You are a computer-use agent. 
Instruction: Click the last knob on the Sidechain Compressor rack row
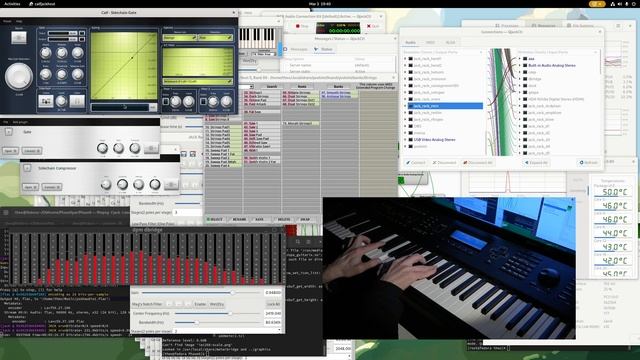(155, 184)
